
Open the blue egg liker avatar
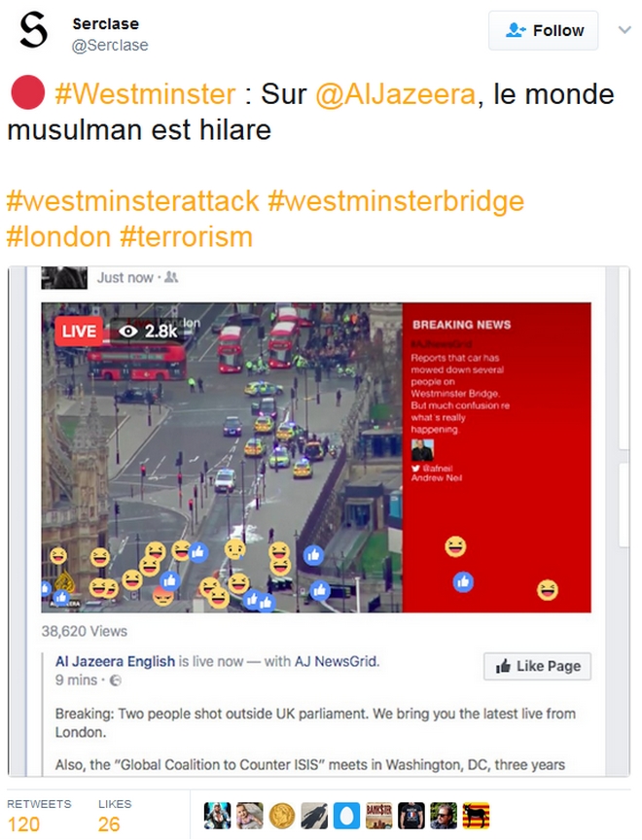point(346,816)
